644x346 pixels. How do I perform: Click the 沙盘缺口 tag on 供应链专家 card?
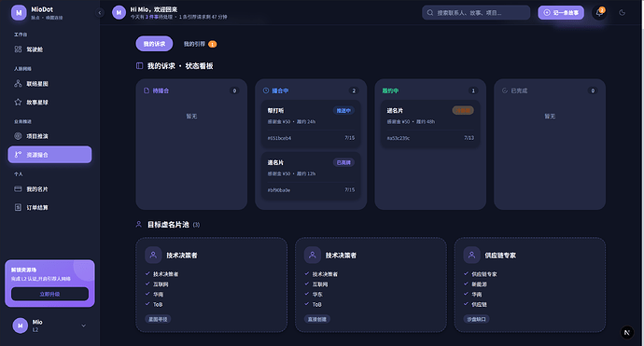pyautogui.click(x=476, y=319)
